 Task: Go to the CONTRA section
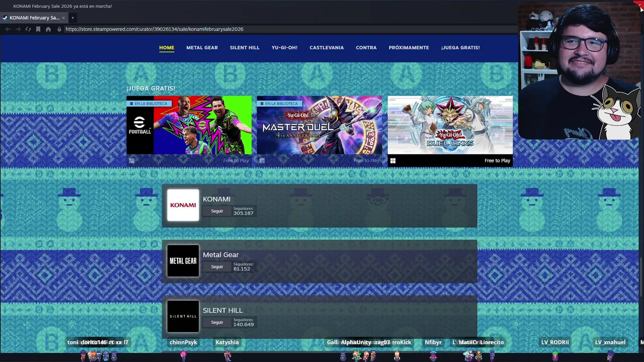coord(366,48)
